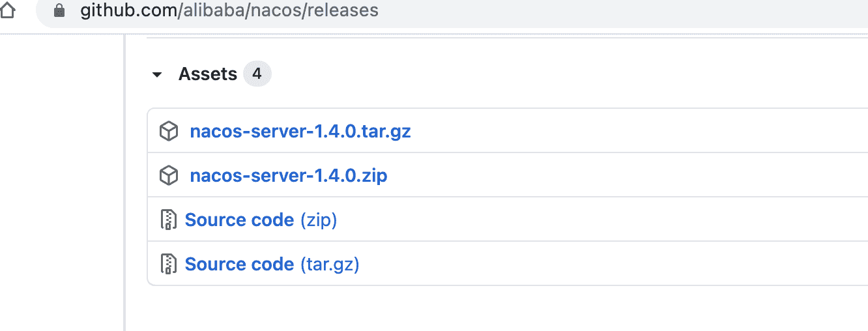Download nacos-server-1.4.0.zip
The width and height of the screenshot is (868, 331).
click(x=289, y=176)
